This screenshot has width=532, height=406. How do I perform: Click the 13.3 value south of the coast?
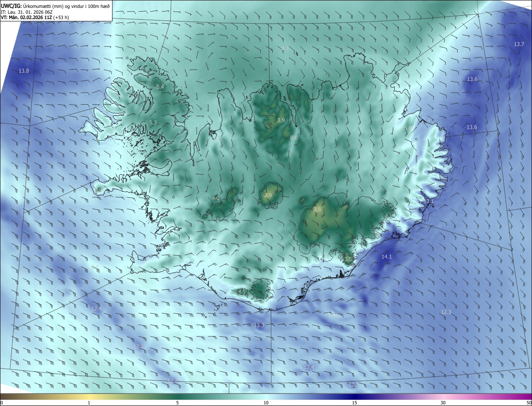pyautogui.click(x=259, y=325)
